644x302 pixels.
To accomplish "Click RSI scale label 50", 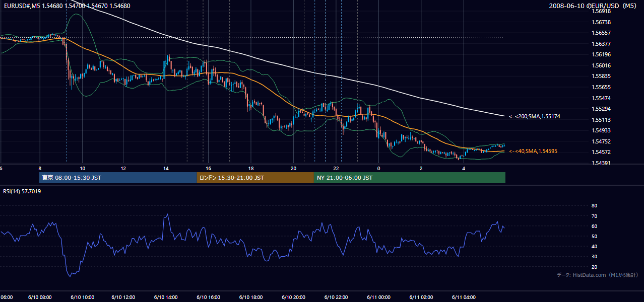I will click(x=594, y=236).
